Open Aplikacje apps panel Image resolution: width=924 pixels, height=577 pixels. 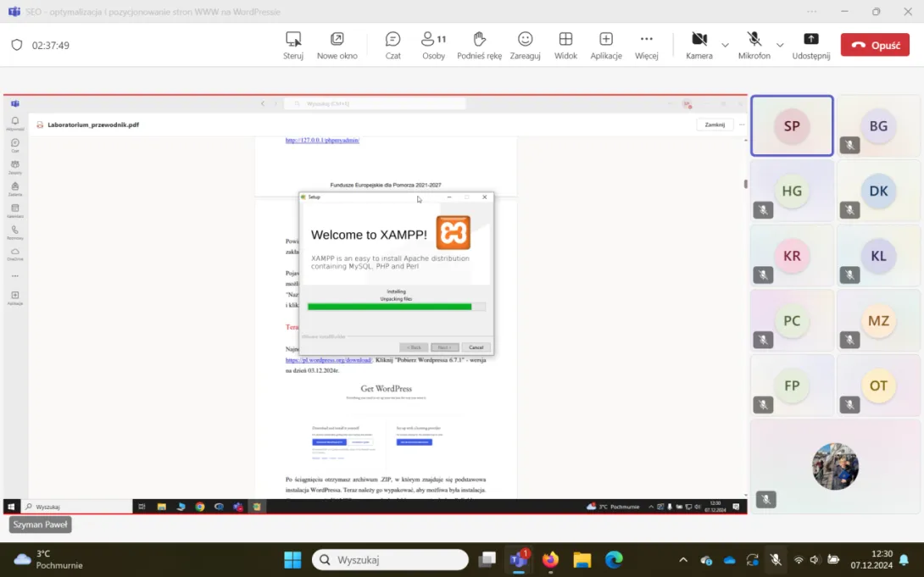[606, 45]
